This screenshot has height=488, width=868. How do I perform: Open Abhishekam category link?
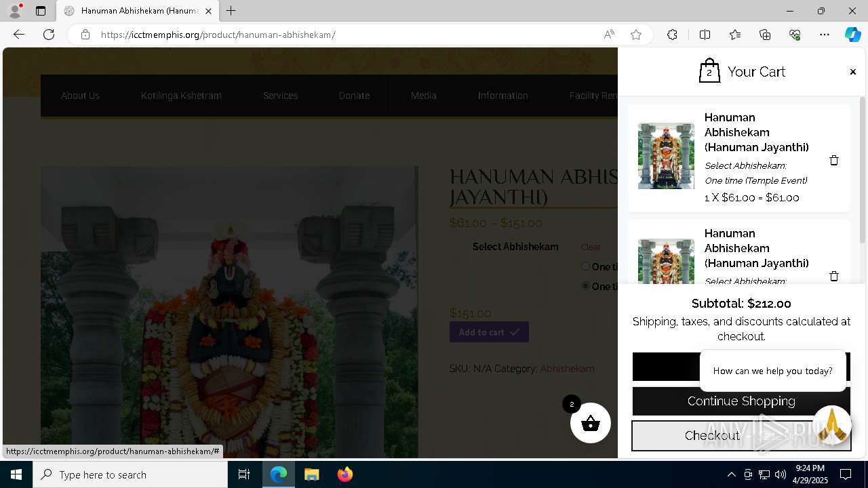[x=567, y=369]
